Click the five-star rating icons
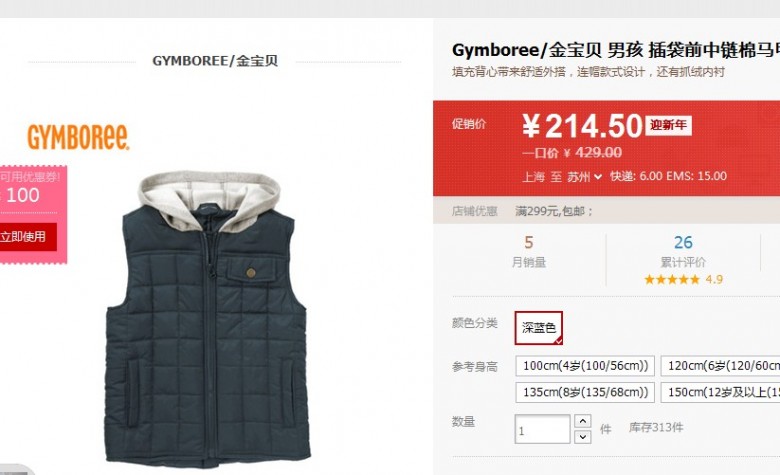The image size is (780, 475). pyautogui.click(x=672, y=280)
